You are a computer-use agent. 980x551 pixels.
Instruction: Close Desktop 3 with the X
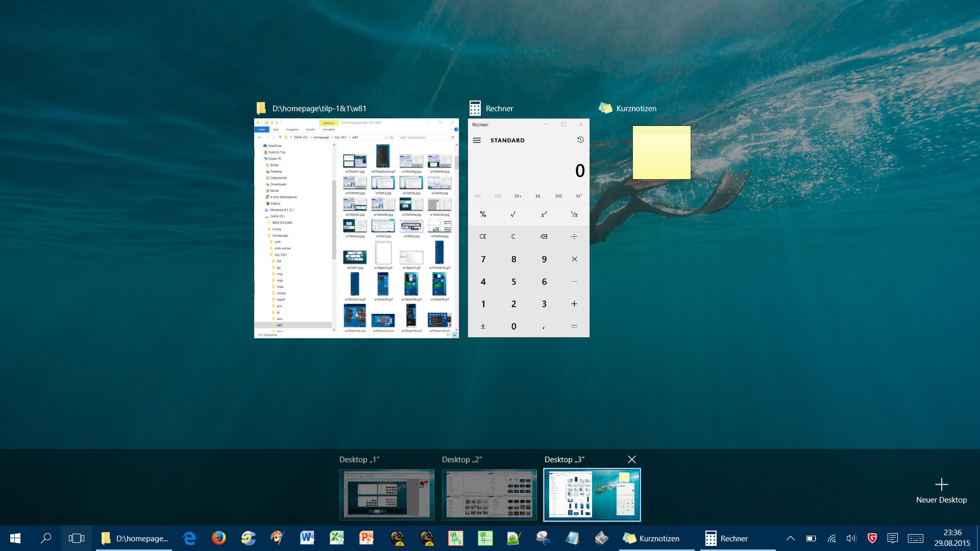[631, 460]
